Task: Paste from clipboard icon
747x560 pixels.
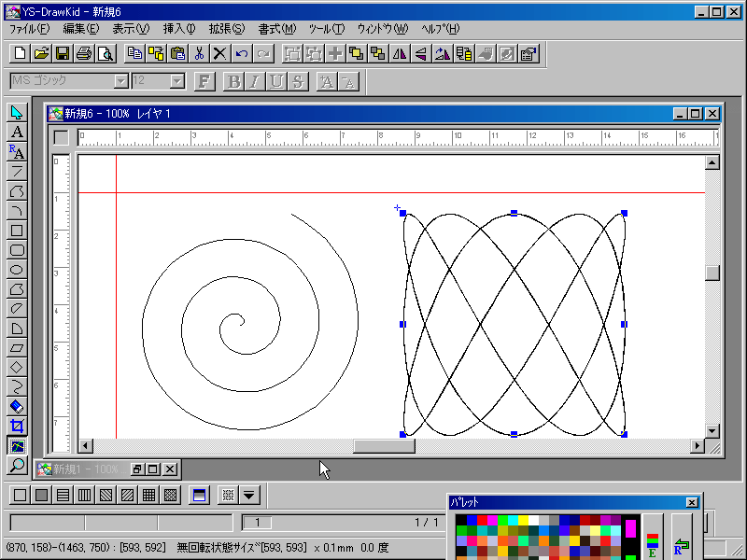Action: click(x=177, y=53)
